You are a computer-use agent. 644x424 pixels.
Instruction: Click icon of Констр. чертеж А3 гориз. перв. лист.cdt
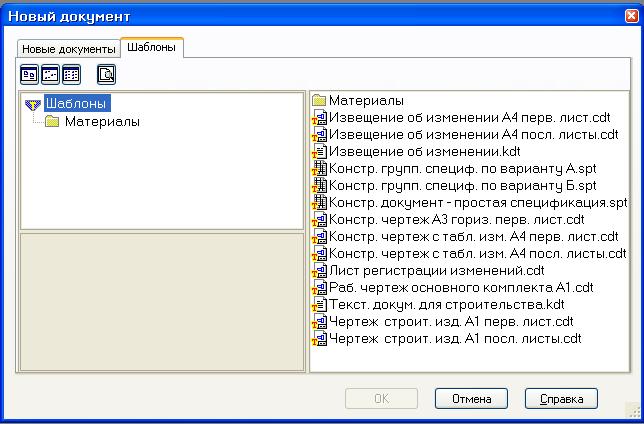[319, 220]
